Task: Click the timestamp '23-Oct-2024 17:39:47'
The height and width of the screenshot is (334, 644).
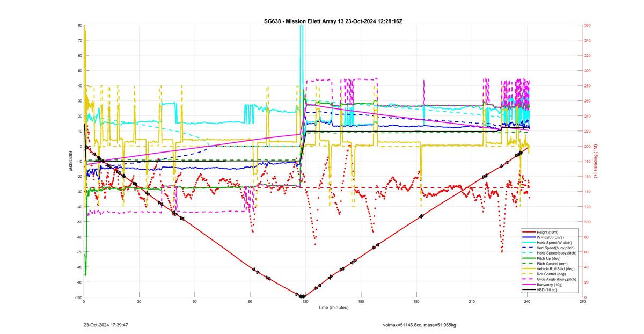Action: (106, 325)
